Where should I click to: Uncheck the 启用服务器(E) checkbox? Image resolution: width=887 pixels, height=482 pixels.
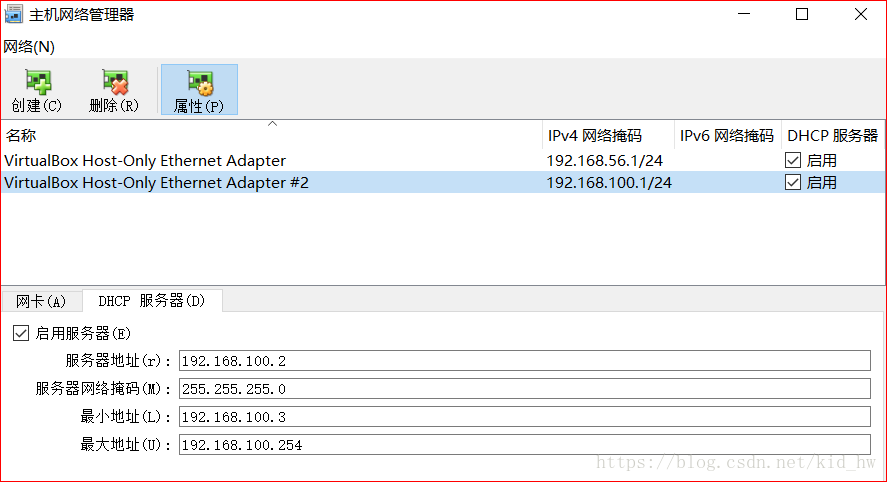21,333
